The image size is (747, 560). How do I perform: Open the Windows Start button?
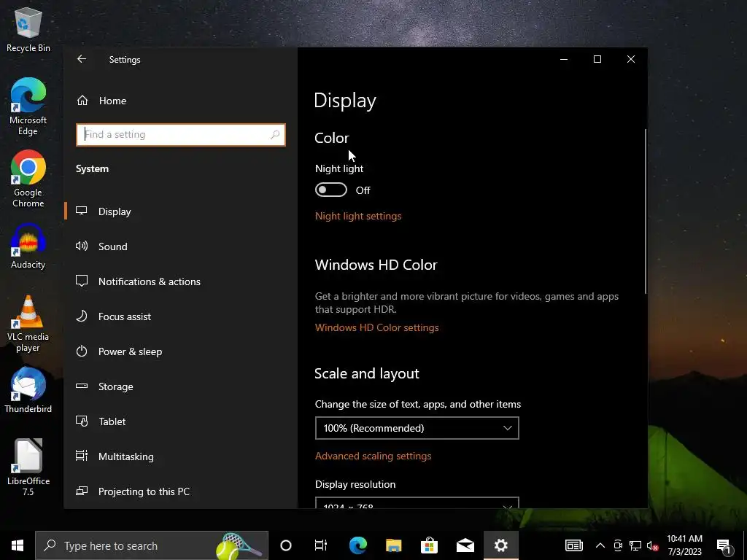(x=18, y=545)
